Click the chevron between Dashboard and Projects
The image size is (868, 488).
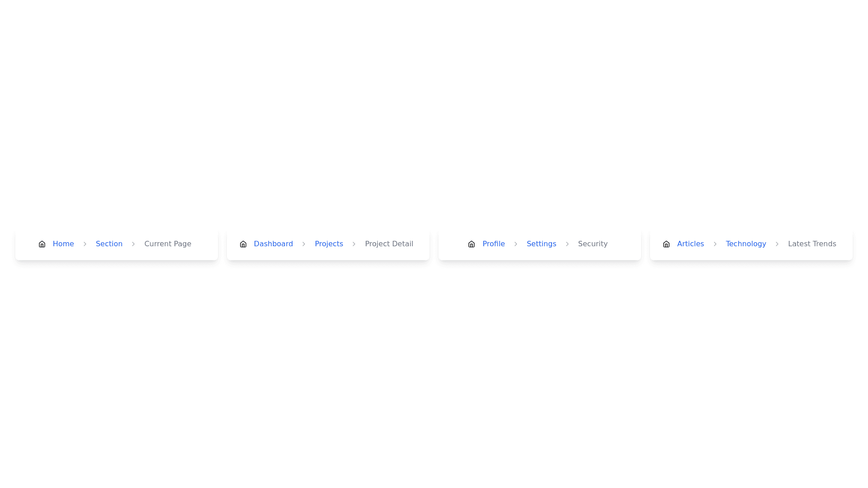[303, 244]
